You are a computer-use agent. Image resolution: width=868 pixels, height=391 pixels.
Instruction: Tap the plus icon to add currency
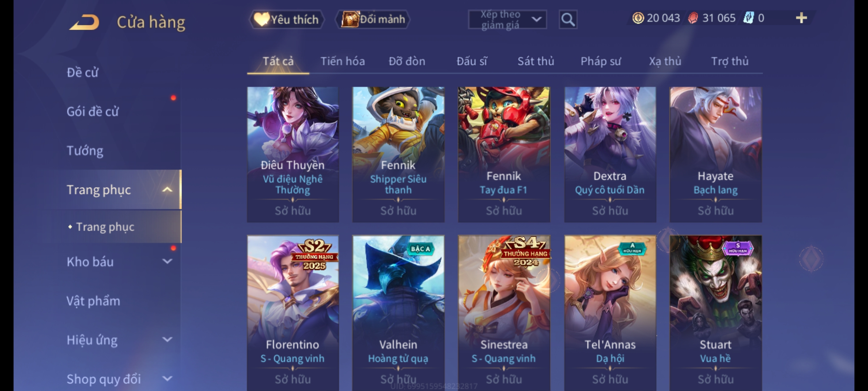click(x=801, y=18)
